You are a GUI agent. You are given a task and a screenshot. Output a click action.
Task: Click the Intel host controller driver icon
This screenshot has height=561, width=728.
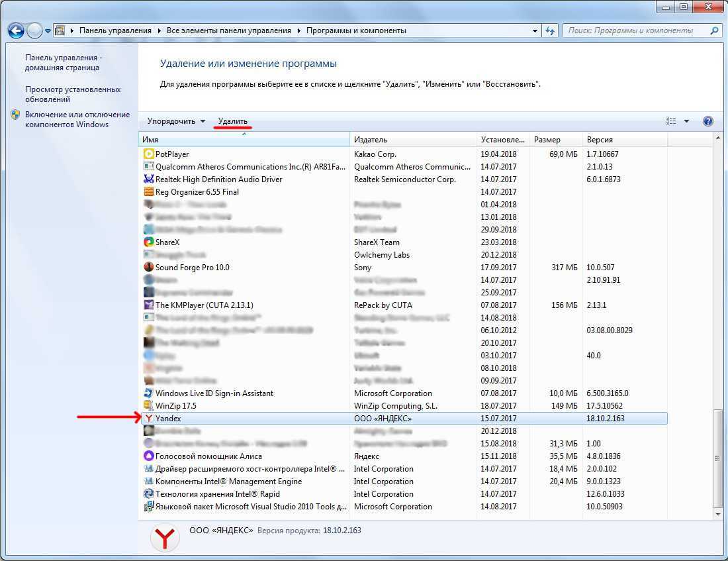point(148,468)
